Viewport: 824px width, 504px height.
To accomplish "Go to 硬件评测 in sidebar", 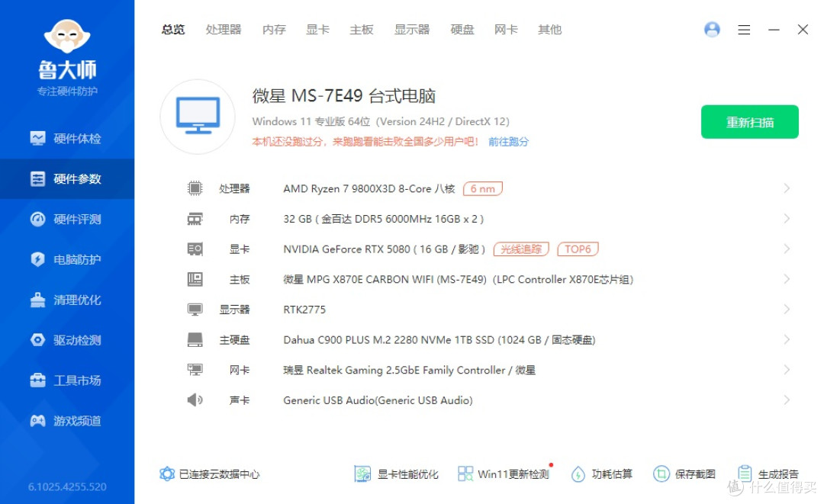I will [66, 220].
